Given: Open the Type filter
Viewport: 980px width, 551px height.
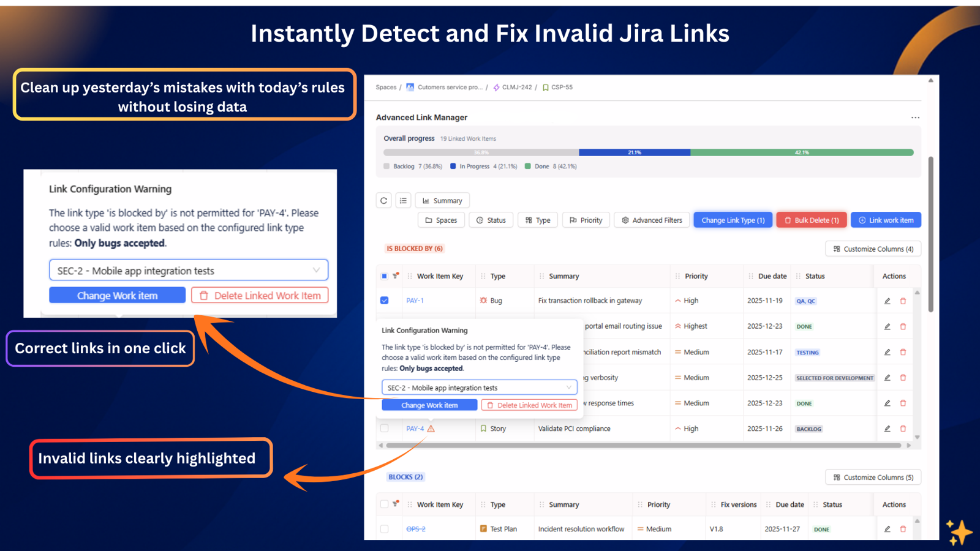Looking at the screenshot, I should pyautogui.click(x=538, y=220).
